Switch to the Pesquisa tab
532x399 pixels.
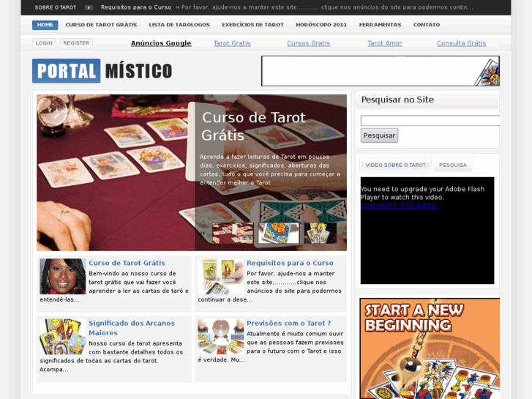coord(453,165)
